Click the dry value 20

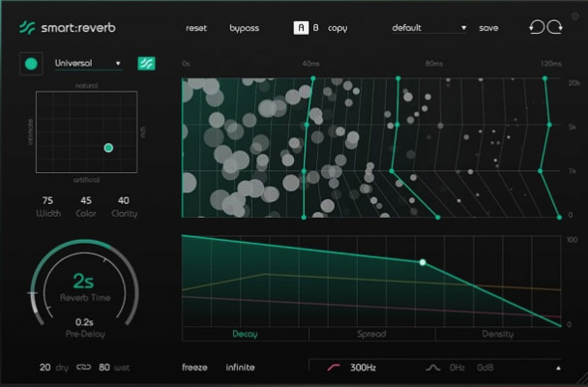coord(45,367)
